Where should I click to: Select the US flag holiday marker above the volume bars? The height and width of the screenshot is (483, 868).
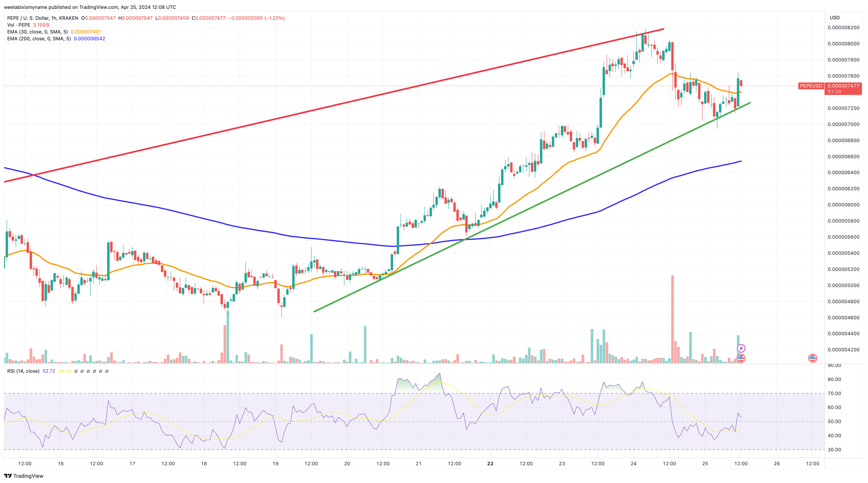(741, 359)
